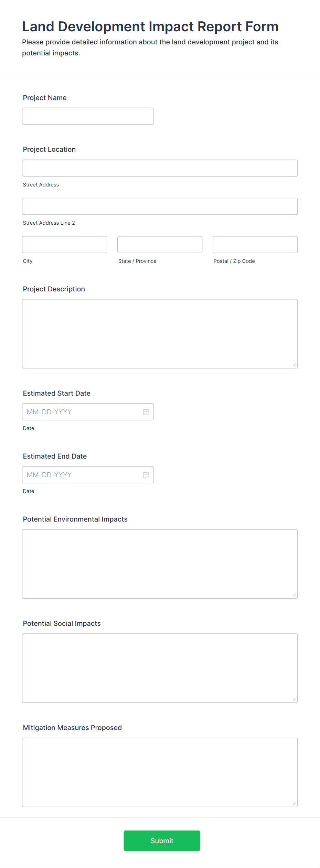Image resolution: width=320 pixels, height=868 pixels.
Task: Grab the Project Description resize handle
Action: (294, 365)
